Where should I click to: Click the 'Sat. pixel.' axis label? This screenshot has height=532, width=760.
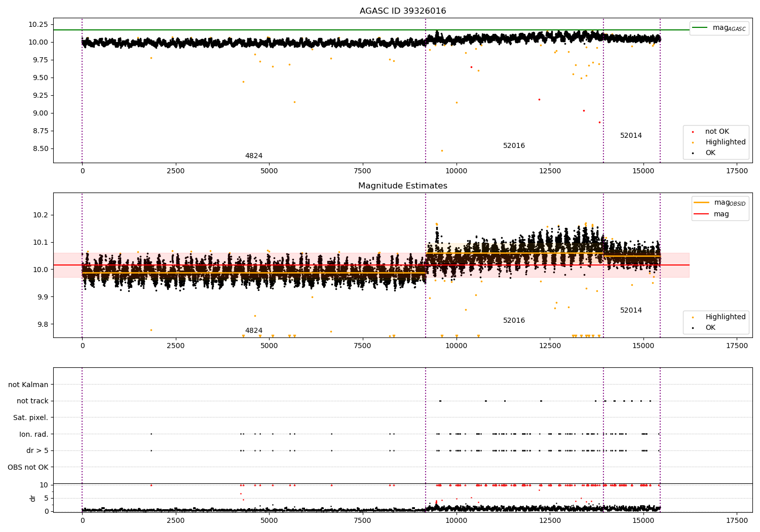pyautogui.click(x=31, y=418)
